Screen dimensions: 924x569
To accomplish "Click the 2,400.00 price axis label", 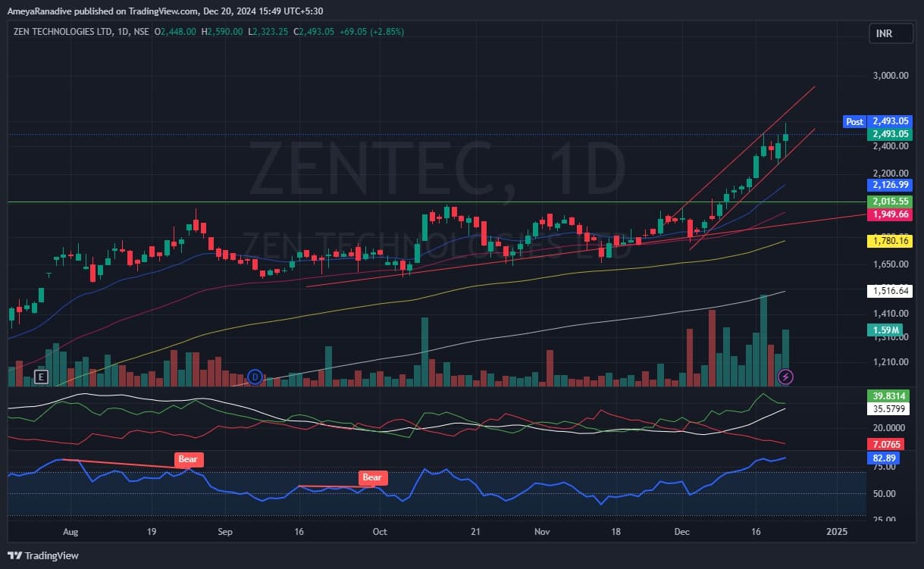I will pos(891,146).
